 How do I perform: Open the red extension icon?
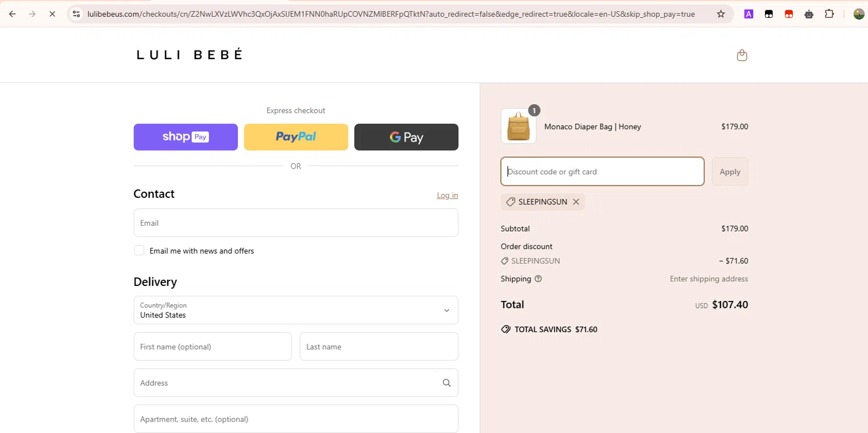point(789,14)
